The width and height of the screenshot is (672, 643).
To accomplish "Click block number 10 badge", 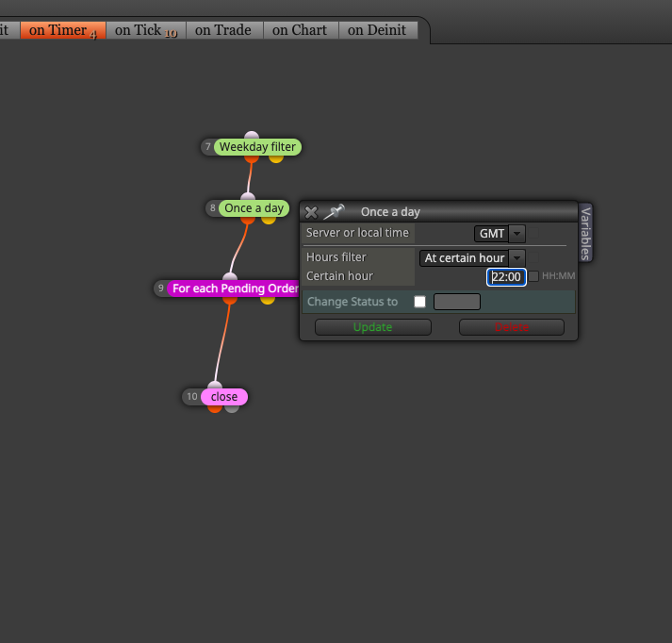I will pos(192,397).
